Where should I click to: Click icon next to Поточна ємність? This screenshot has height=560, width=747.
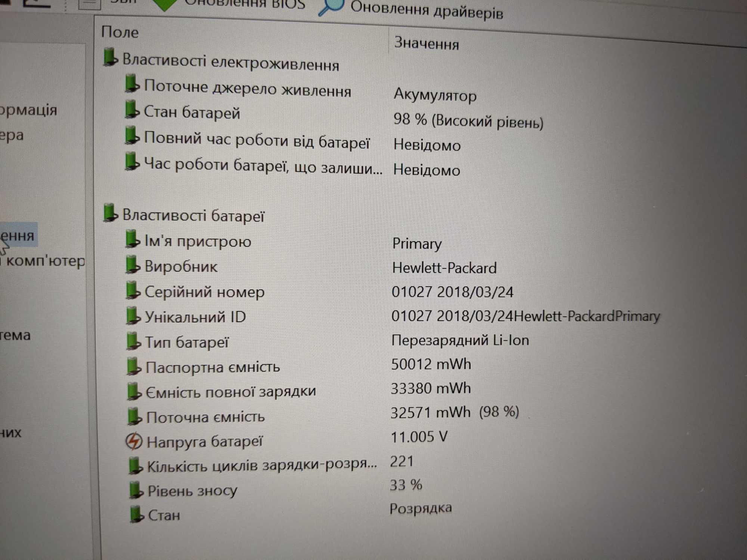click(x=135, y=416)
